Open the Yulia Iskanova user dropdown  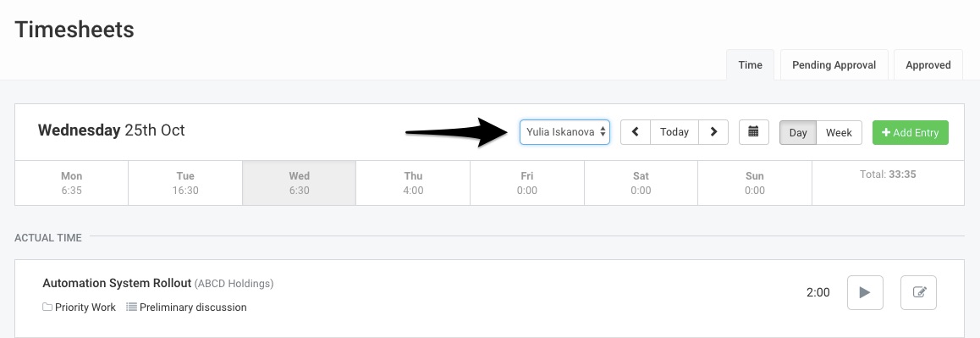(x=564, y=132)
